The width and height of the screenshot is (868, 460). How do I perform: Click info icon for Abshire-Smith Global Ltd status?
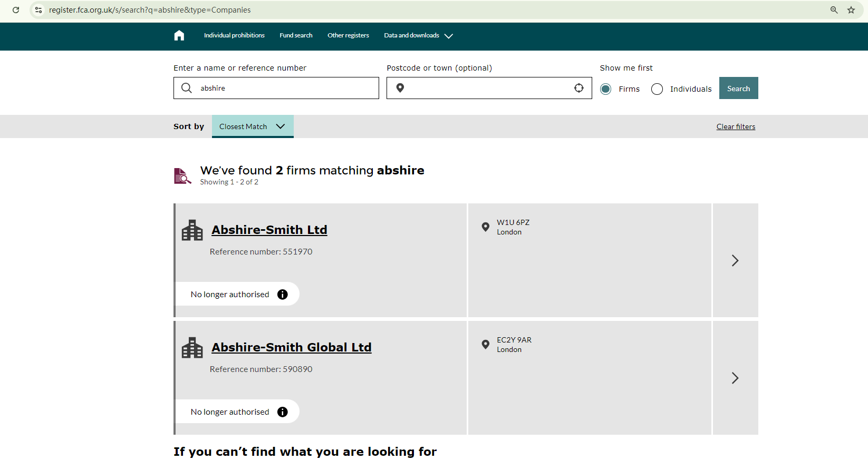[283, 412]
